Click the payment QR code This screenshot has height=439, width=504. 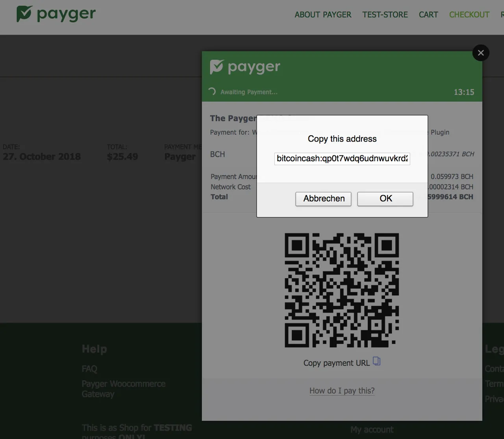[x=342, y=290]
